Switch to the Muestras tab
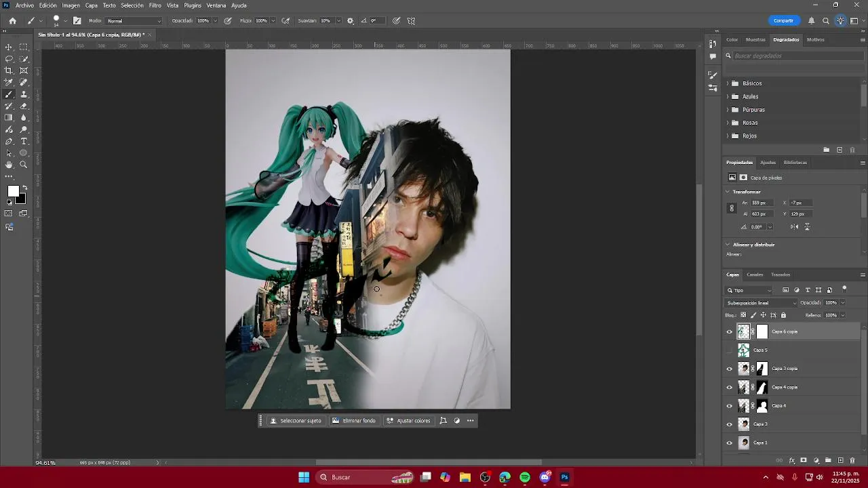 point(755,39)
